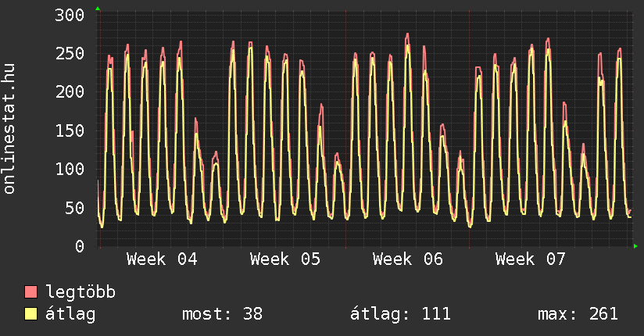Click the green arrow atop the y-axis
This screenshot has height=336, width=644.
coord(98,9)
